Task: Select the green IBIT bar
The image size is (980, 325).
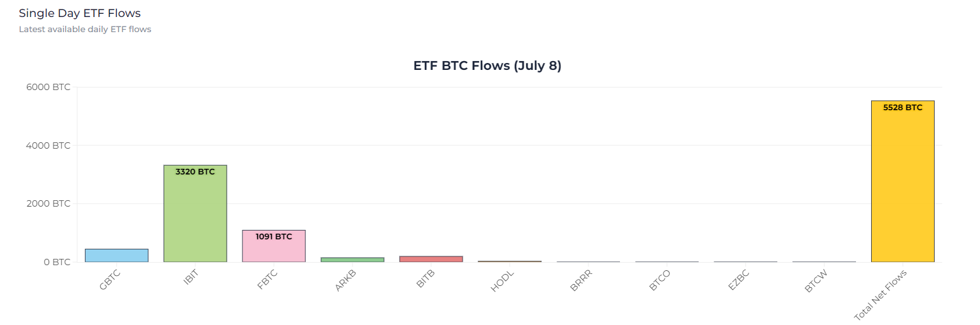Action: coord(195,214)
